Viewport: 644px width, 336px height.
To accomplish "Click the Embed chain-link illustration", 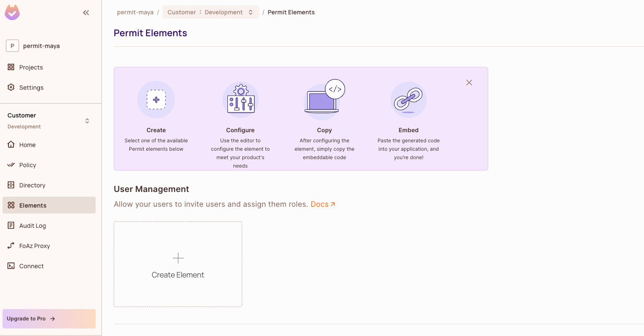I will click(x=408, y=100).
